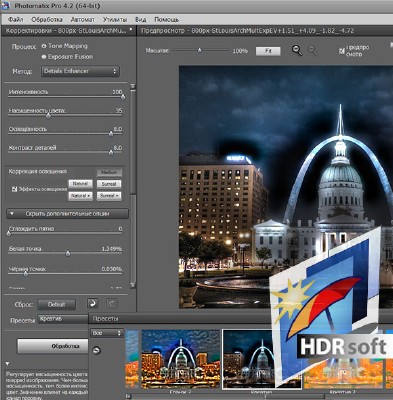Click the 100% scale value
393x400 pixels.
click(240, 51)
